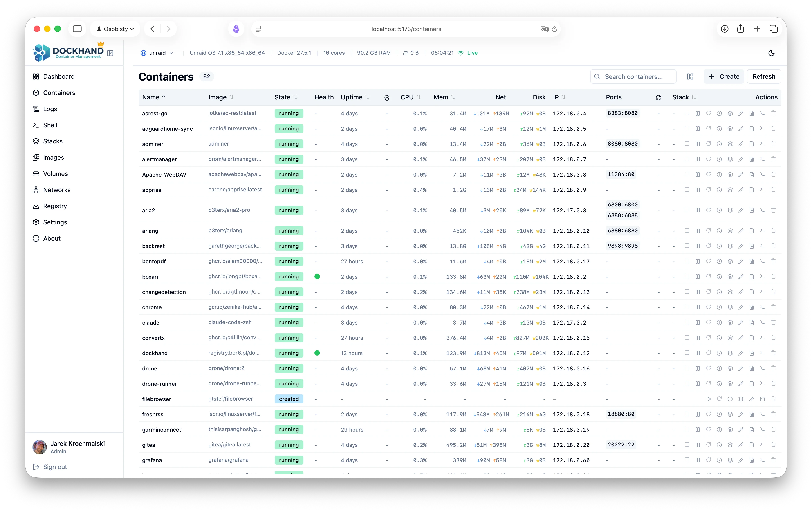
Task: Check the selection box for adguardhome-sync
Action: pyautogui.click(x=687, y=128)
